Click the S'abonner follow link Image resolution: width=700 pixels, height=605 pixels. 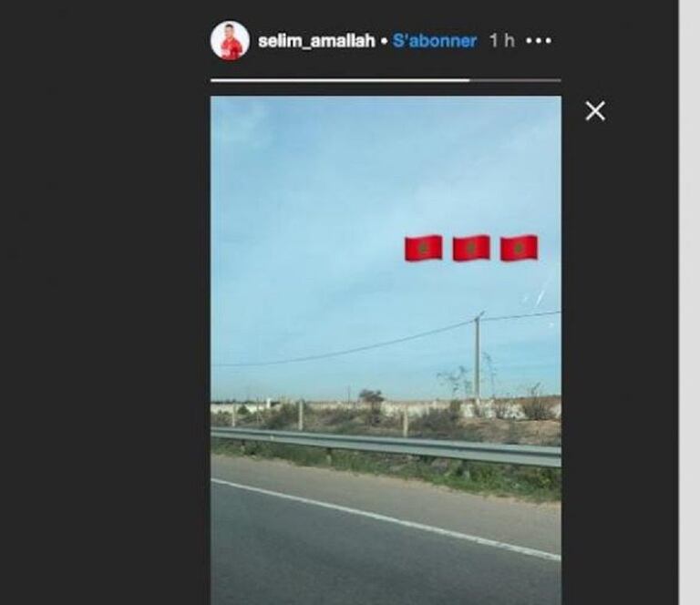tap(435, 41)
